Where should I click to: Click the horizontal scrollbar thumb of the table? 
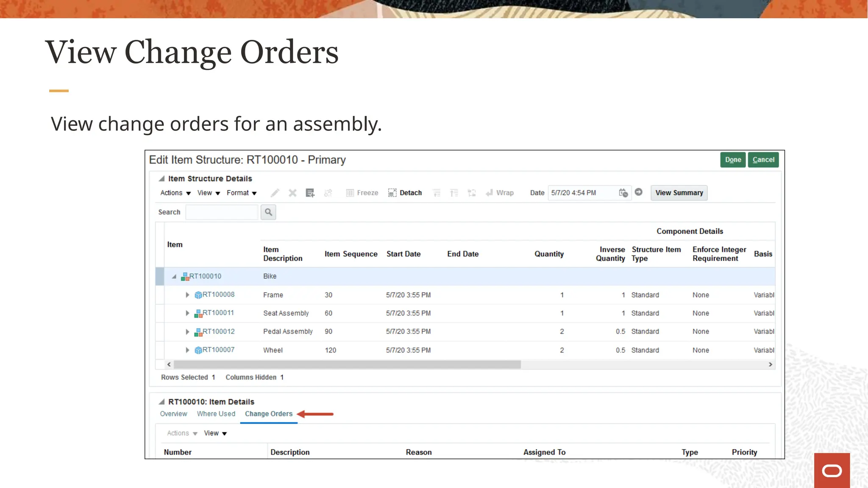click(x=347, y=364)
